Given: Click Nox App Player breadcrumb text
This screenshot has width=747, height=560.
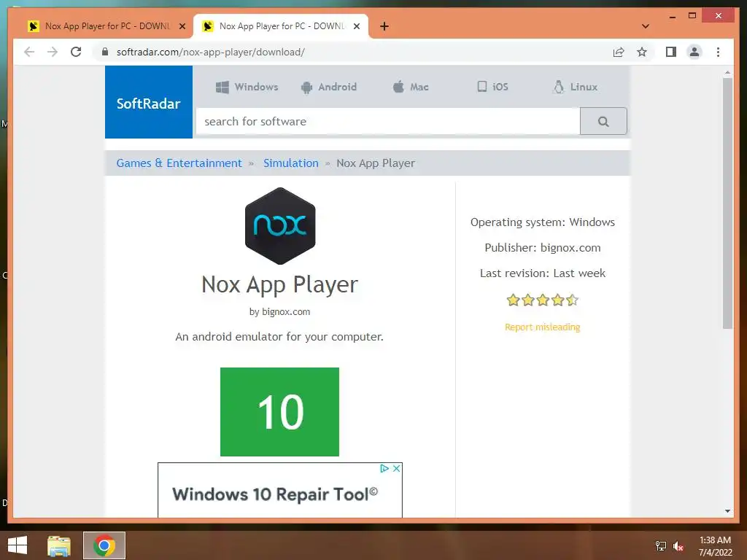Looking at the screenshot, I should (x=376, y=163).
